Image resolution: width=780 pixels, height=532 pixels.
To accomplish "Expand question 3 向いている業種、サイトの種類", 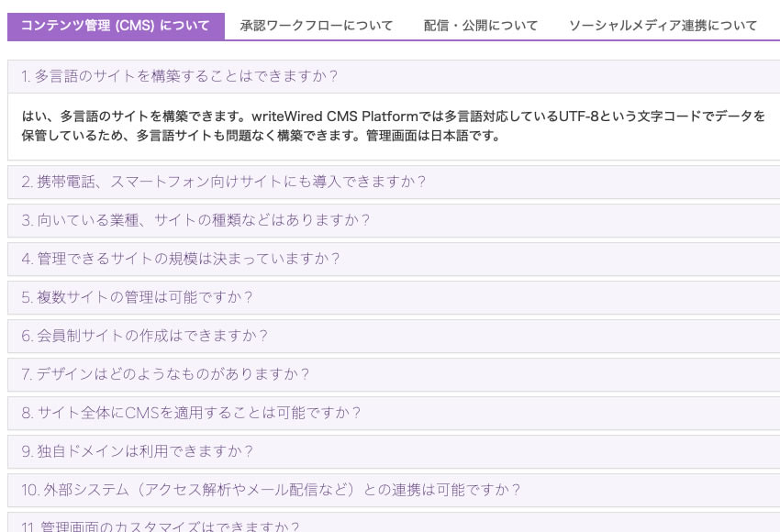I will coord(394,220).
